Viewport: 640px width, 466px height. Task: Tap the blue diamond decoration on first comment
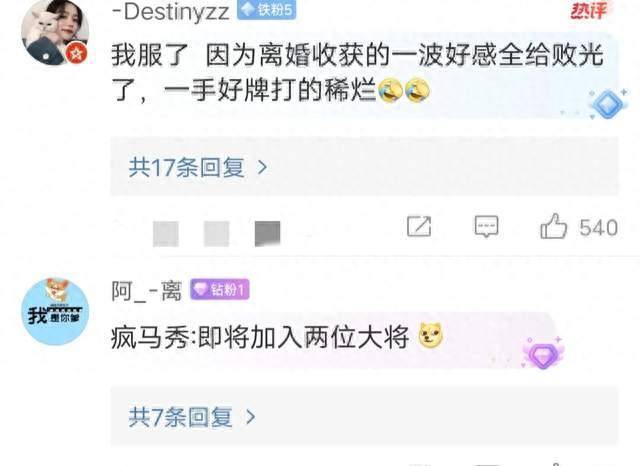(607, 104)
